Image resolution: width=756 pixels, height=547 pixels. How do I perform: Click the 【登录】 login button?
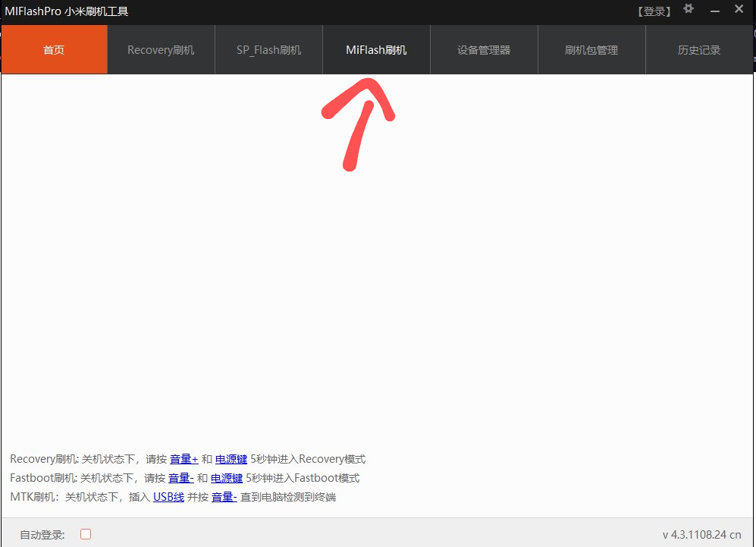click(654, 11)
